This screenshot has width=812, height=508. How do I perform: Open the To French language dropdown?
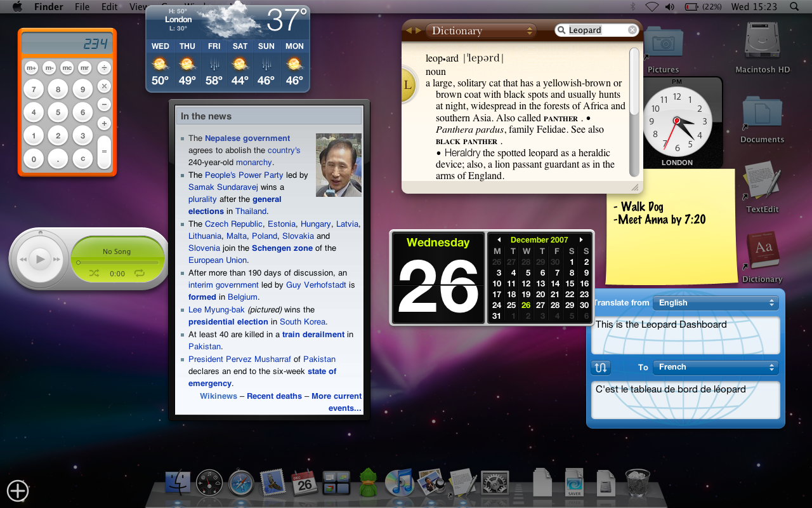716,367
